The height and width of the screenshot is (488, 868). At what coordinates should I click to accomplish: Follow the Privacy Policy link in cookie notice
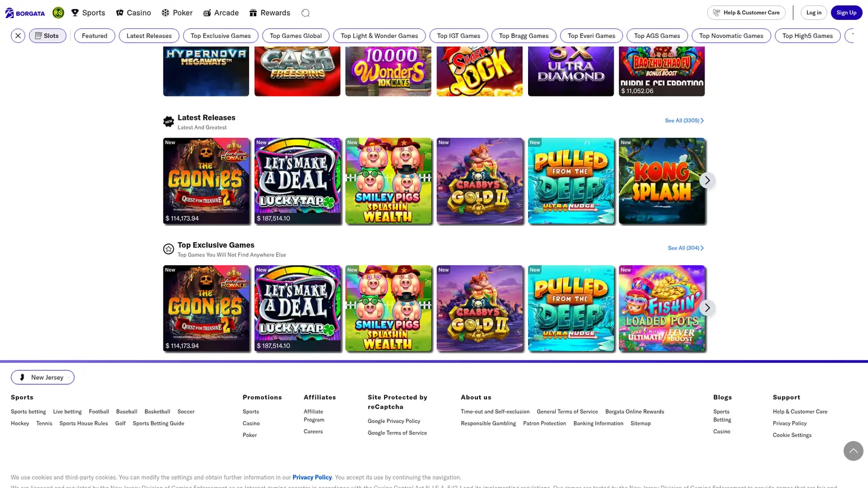point(312,477)
